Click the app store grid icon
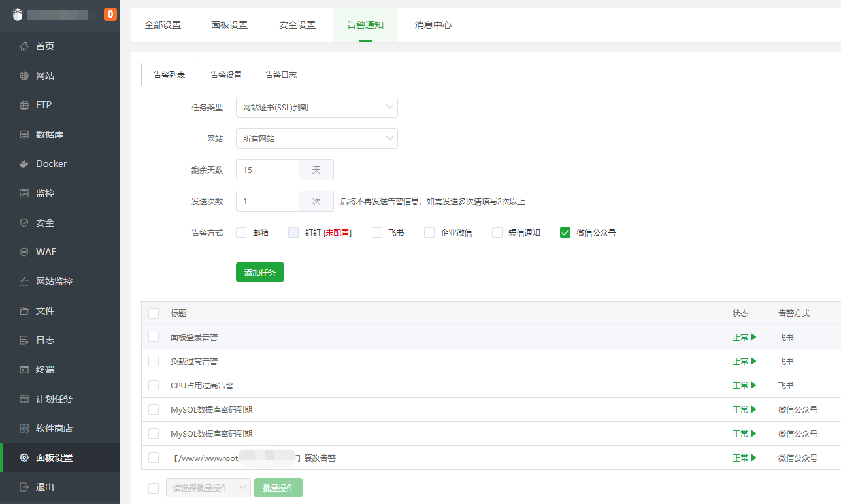This screenshot has width=841, height=504. 24,428
